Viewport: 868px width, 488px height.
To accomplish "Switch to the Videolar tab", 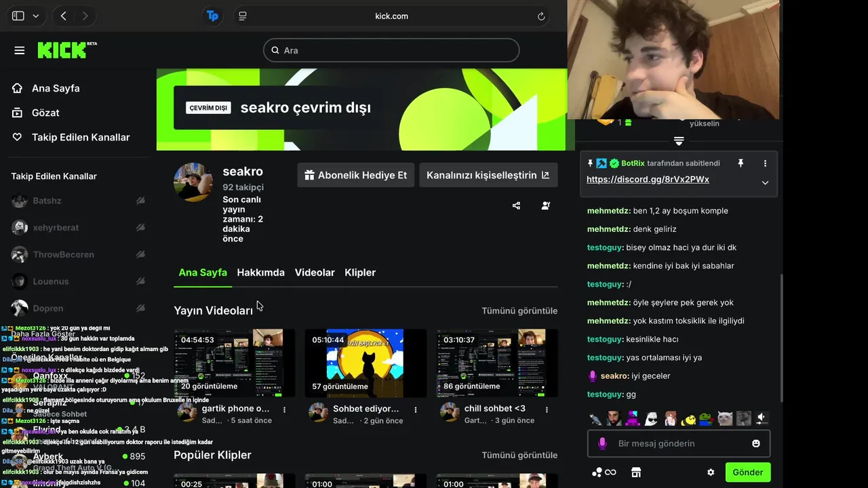I will [315, 272].
